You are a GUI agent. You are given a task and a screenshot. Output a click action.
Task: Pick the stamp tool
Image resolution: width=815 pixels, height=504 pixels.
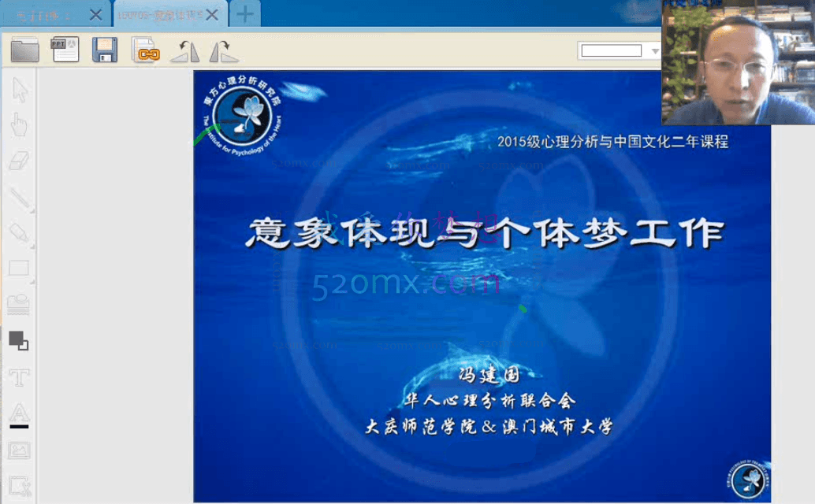pyautogui.click(x=19, y=305)
